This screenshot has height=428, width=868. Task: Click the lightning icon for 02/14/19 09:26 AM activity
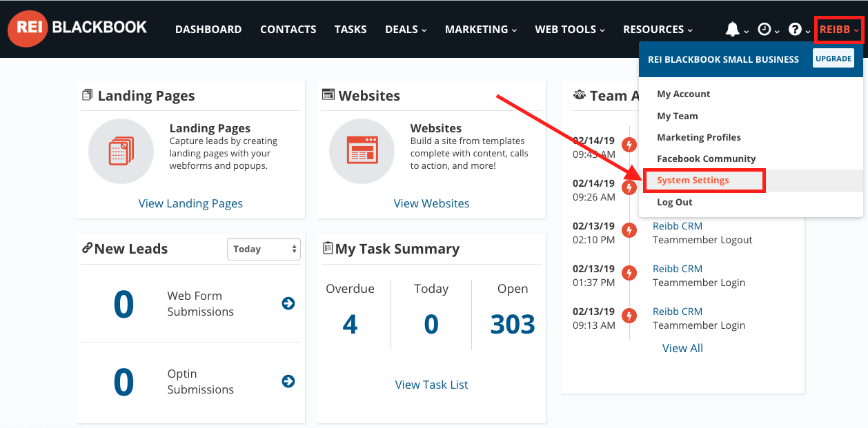click(629, 187)
